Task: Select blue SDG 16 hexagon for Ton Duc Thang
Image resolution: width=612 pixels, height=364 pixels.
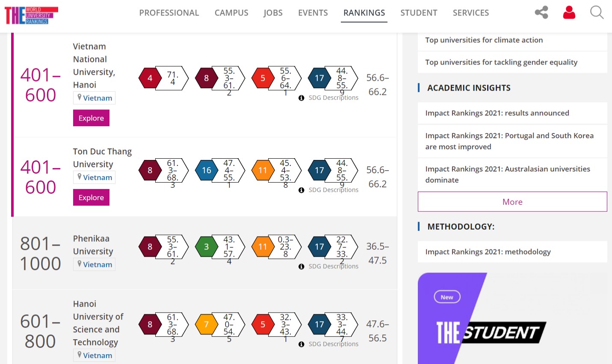Action: pyautogui.click(x=206, y=170)
